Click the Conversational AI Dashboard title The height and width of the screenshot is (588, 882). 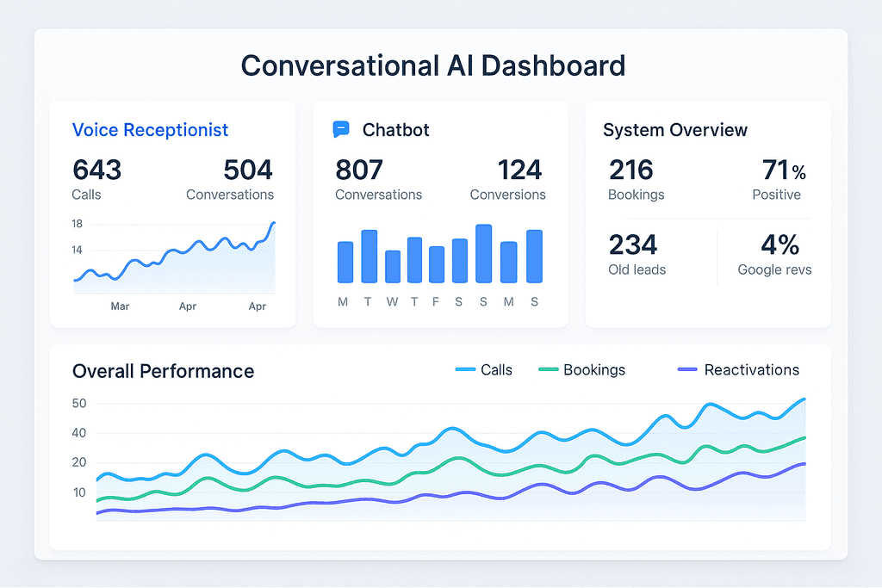point(433,65)
